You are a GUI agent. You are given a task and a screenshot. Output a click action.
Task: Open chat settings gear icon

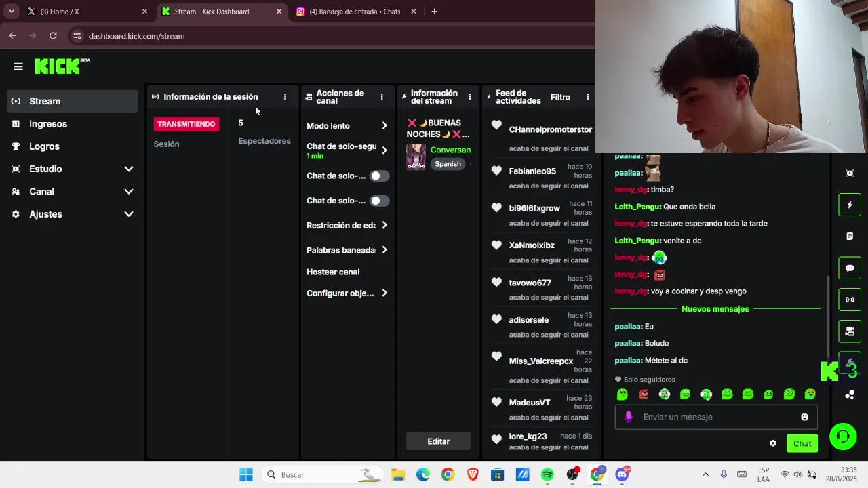click(x=772, y=443)
